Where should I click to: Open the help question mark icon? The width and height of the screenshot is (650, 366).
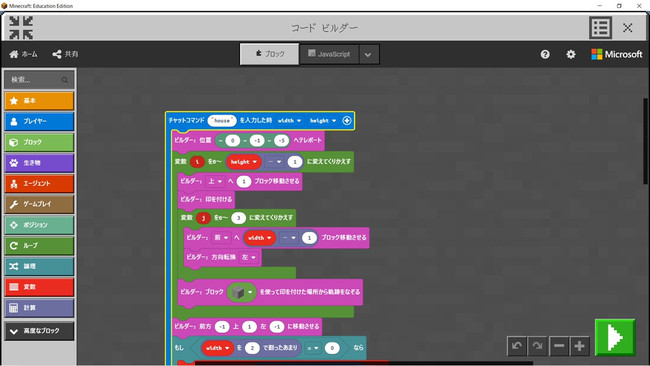tap(545, 54)
